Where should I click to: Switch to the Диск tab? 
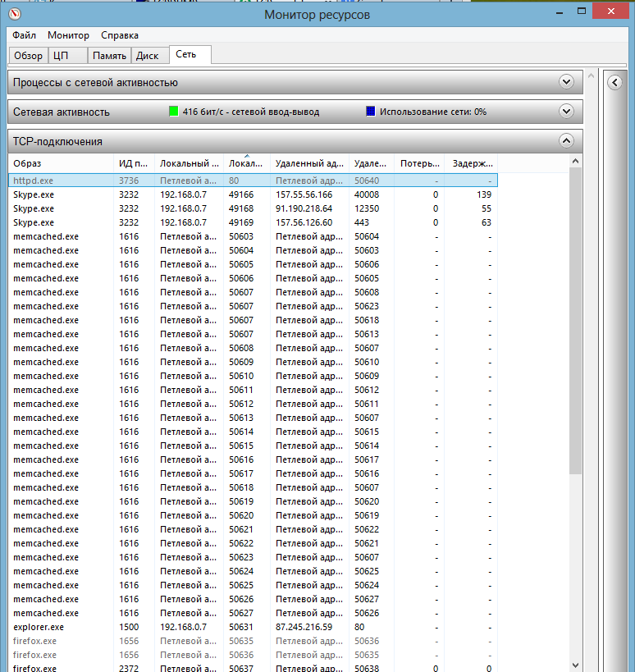147,56
